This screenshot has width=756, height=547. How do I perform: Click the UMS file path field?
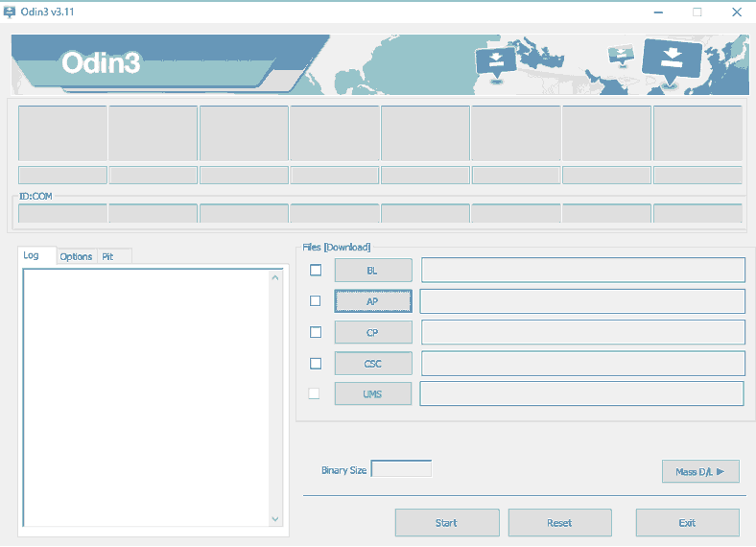click(582, 393)
